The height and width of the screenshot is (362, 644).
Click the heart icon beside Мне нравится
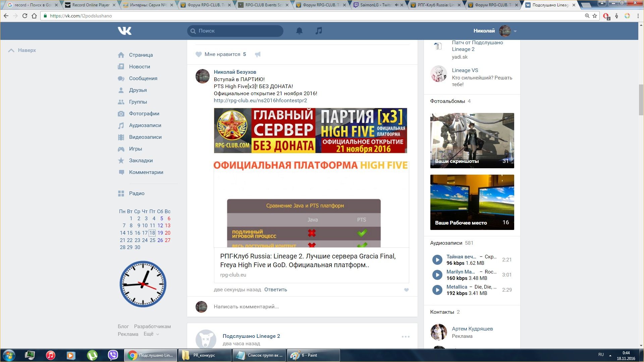199,54
